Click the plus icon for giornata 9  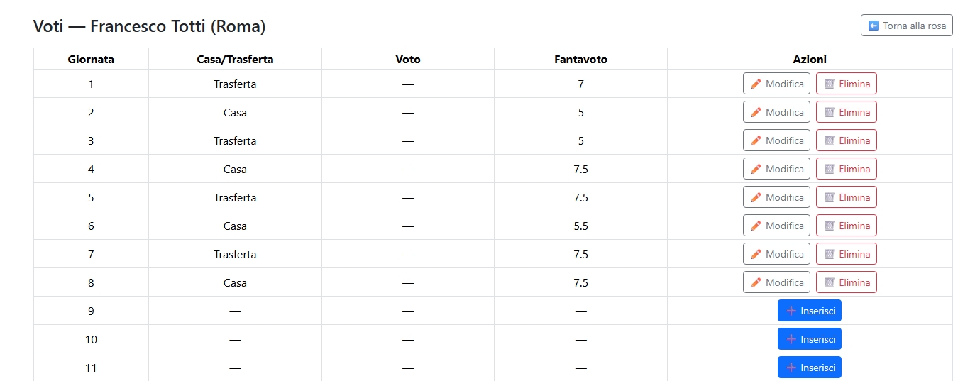click(791, 311)
